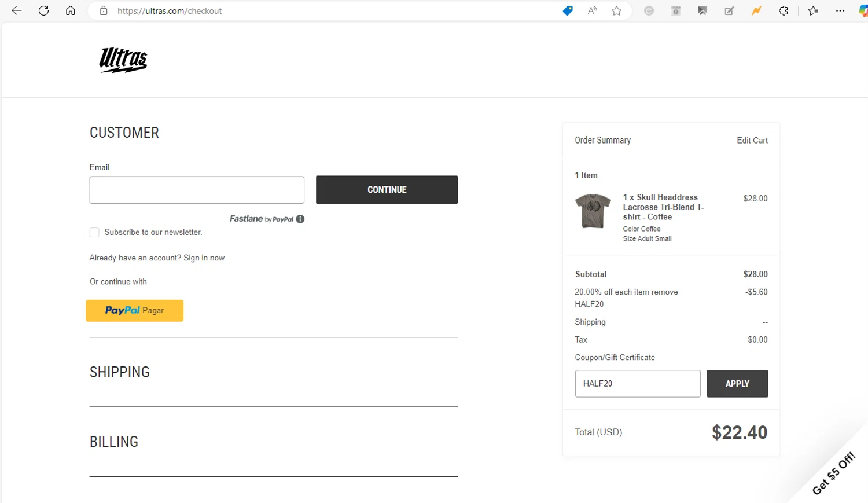Open browser settings and more menu
Screen dimensions: 868x503
coord(840,10)
